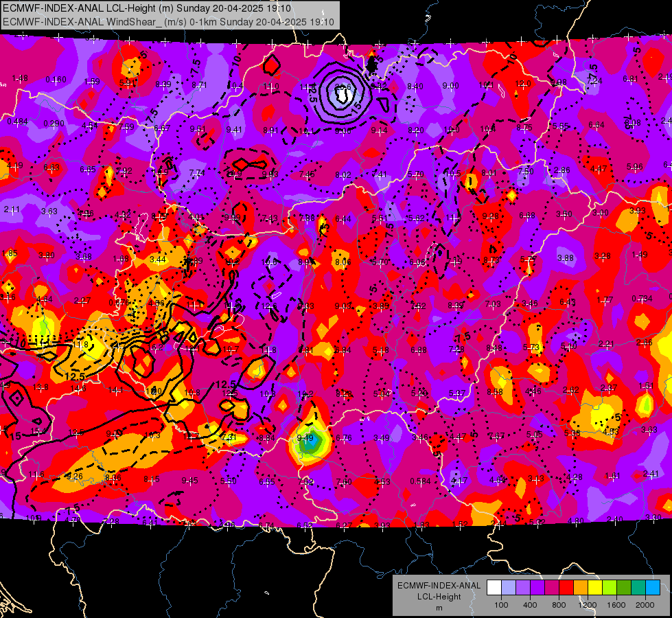Click the grid value 2.41

pos(651,474)
